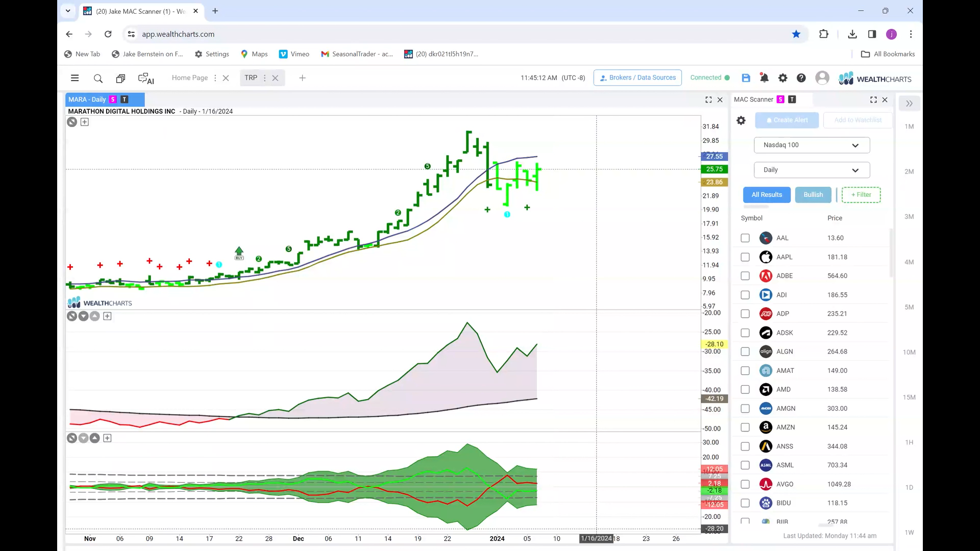
Task: Open the SeasonalTrader bookmark
Action: click(x=357, y=54)
